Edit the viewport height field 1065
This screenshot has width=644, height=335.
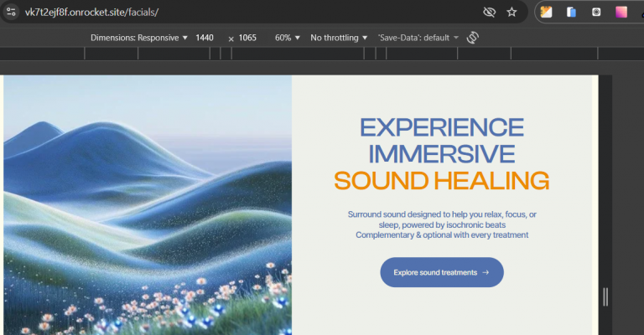247,38
